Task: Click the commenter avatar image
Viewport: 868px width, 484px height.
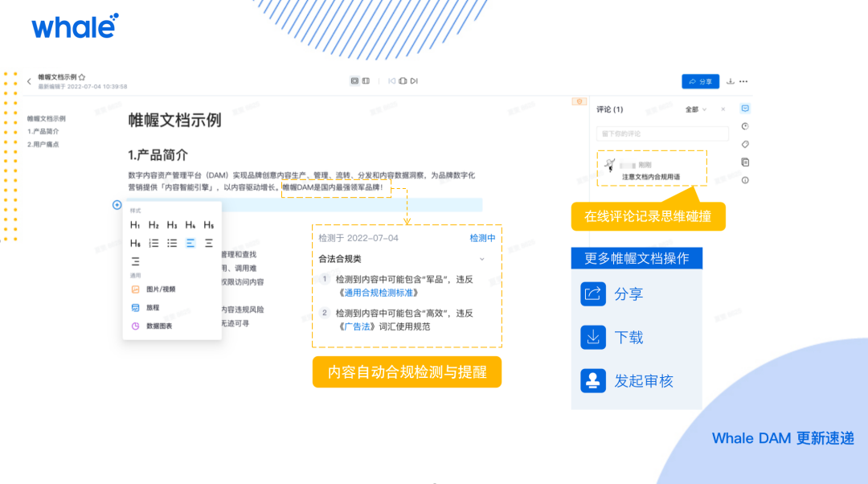Action: 610,165
